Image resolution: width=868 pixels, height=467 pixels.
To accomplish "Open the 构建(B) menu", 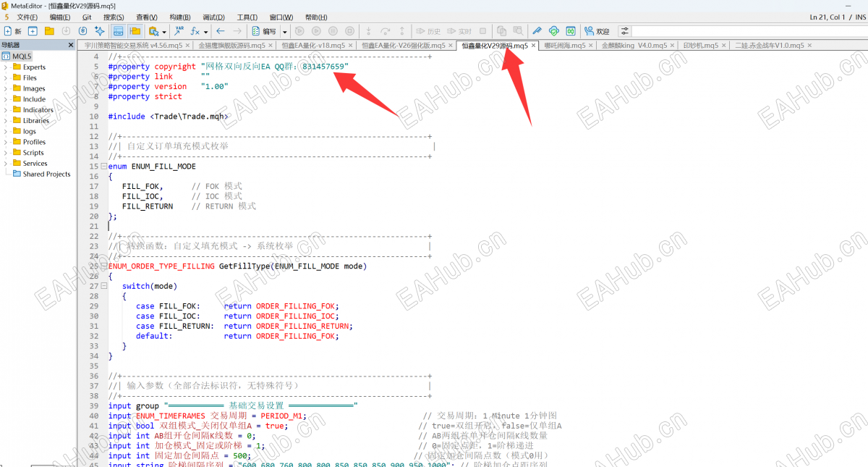I will click(x=180, y=17).
